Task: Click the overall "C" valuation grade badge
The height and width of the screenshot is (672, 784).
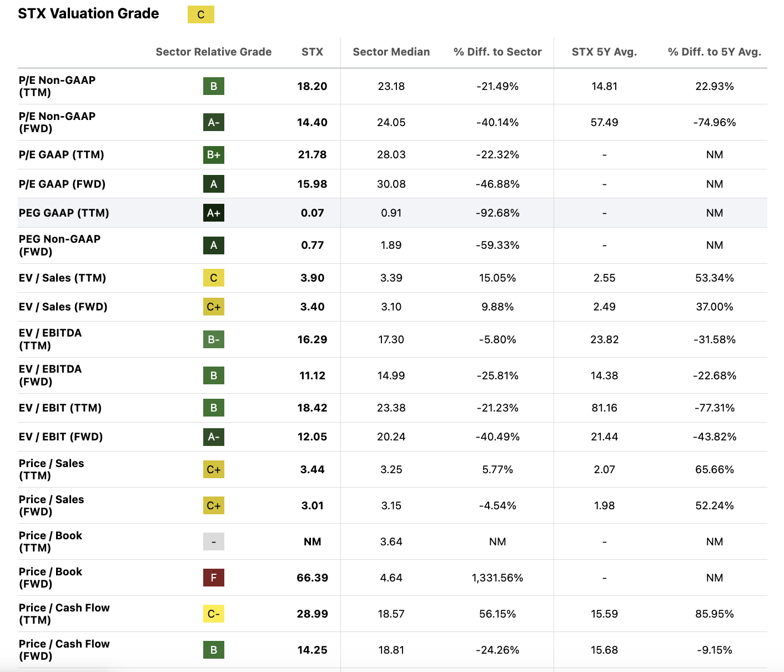Action: (201, 14)
